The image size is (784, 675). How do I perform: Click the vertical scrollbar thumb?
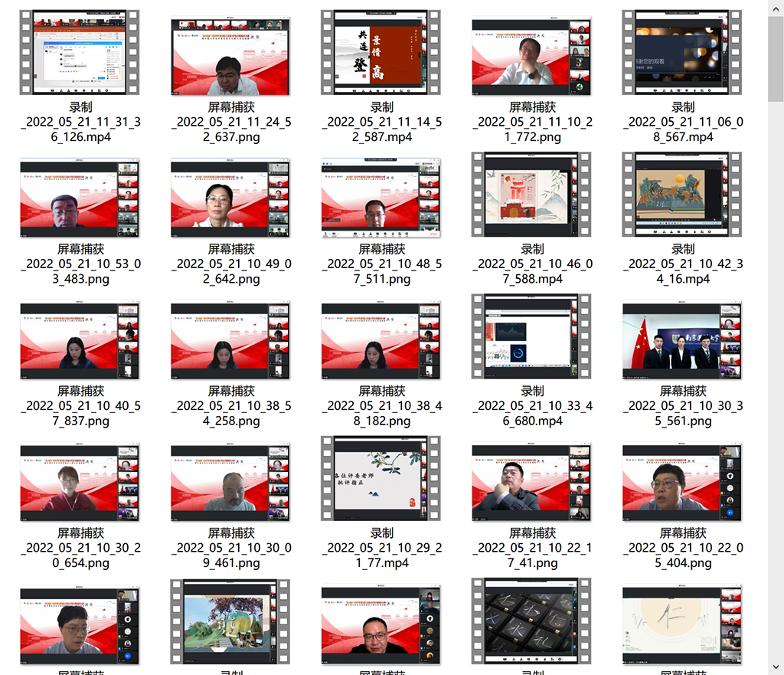point(775,57)
